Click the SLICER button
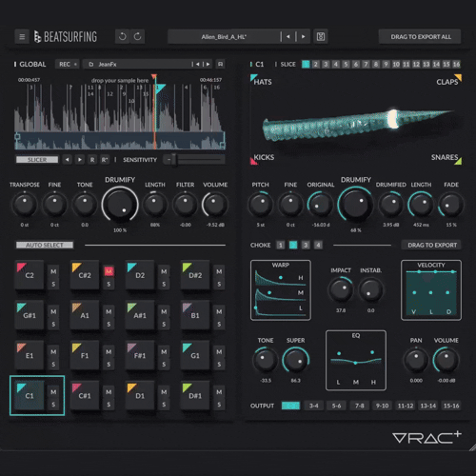The width and height of the screenshot is (476, 476). pyautogui.click(x=37, y=160)
